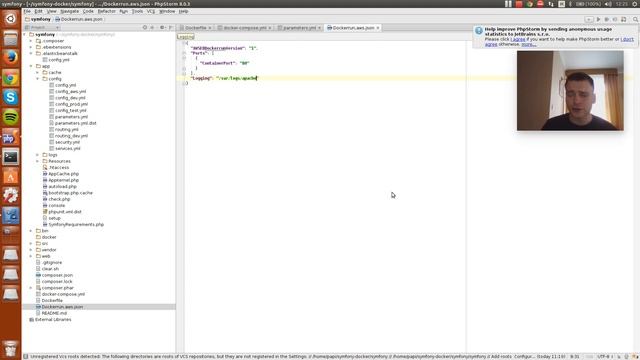Image resolution: width=640 pixels, height=360 pixels.
Task: Click the webcam video overlay
Action: pos(570,91)
